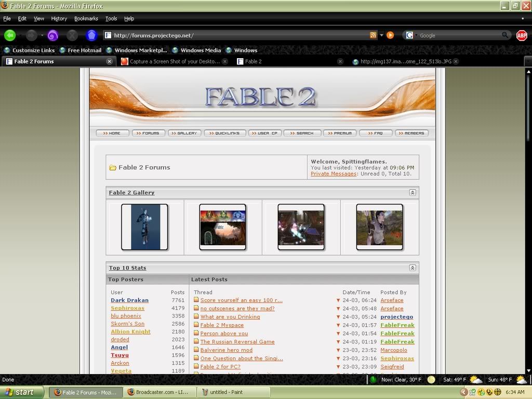Click the greyed-out Forward arrow button

click(31, 35)
